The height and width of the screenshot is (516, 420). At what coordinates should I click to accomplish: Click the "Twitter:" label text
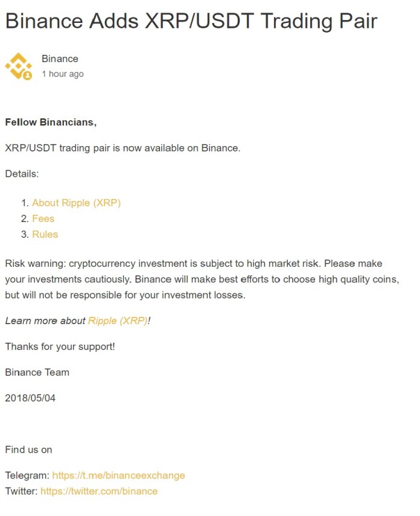(x=21, y=491)
